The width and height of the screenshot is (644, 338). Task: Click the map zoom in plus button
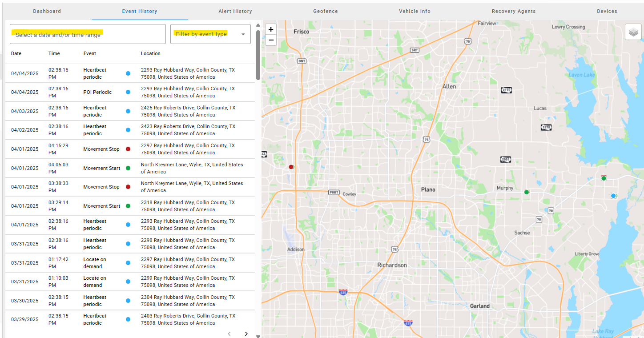271,30
